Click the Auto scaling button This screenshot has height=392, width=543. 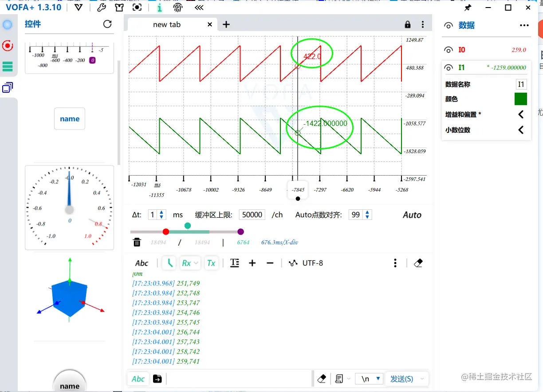tap(412, 215)
